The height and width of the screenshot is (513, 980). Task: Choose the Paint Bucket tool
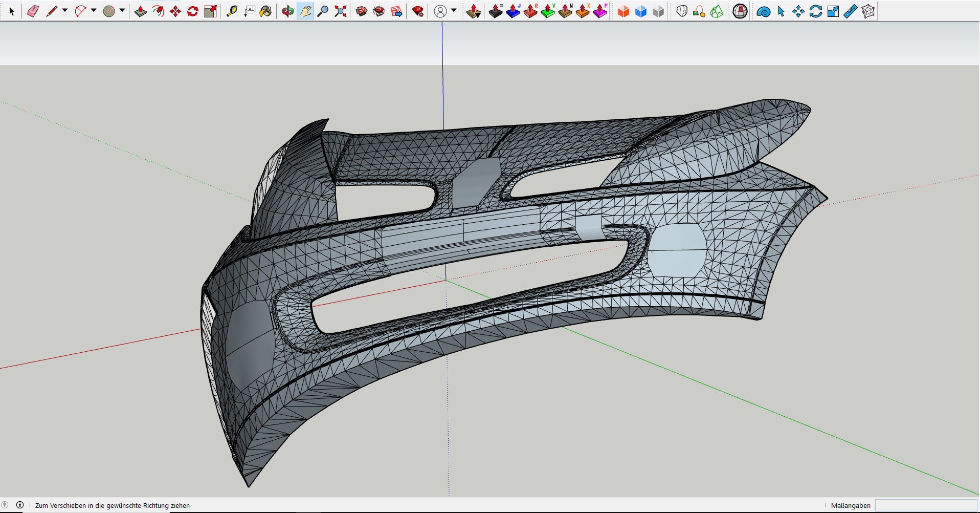[x=266, y=11]
